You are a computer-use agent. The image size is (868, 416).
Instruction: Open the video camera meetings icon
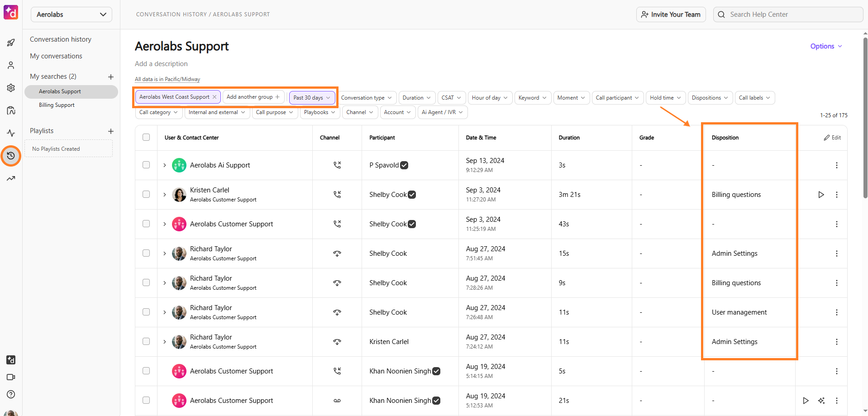11,377
